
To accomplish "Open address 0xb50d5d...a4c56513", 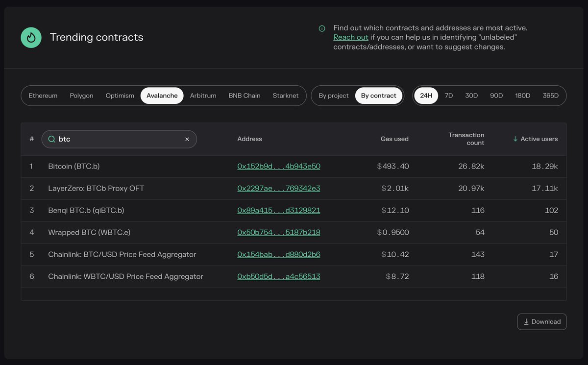I will [279, 276].
